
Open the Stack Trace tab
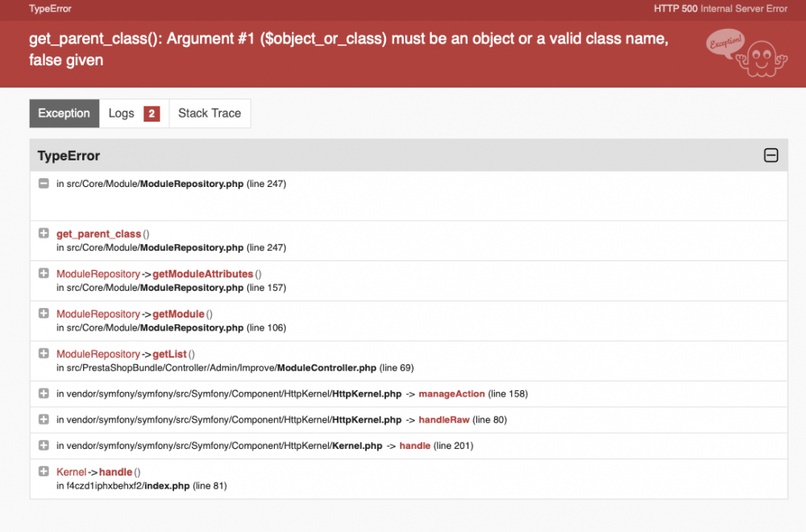[210, 113]
